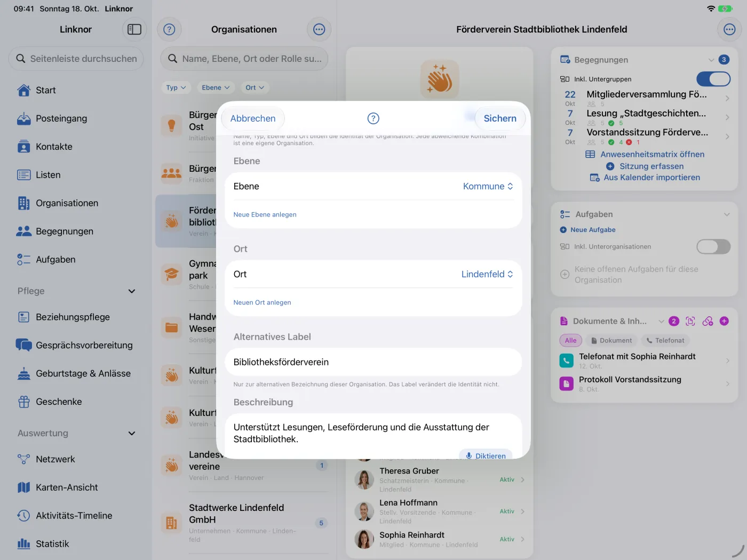
Task: Filter documents by Dokument
Action: 611,340
